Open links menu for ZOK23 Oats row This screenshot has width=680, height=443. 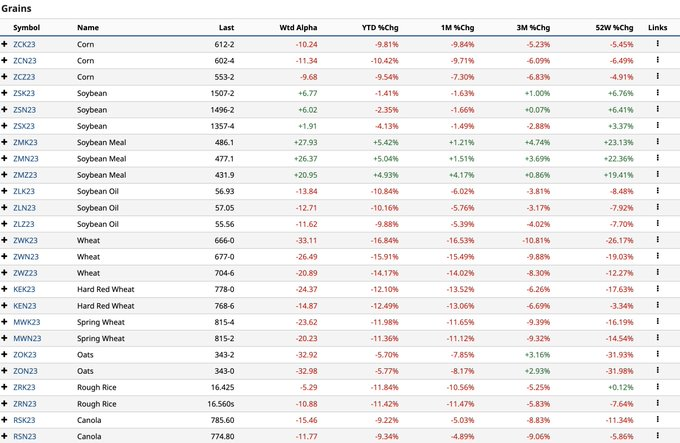[x=657, y=354]
